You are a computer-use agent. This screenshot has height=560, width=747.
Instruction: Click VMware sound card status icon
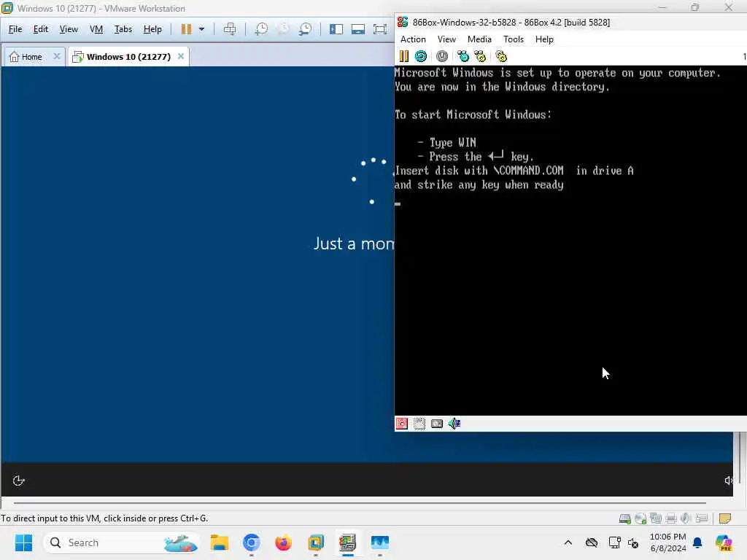click(x=686, y=518)
